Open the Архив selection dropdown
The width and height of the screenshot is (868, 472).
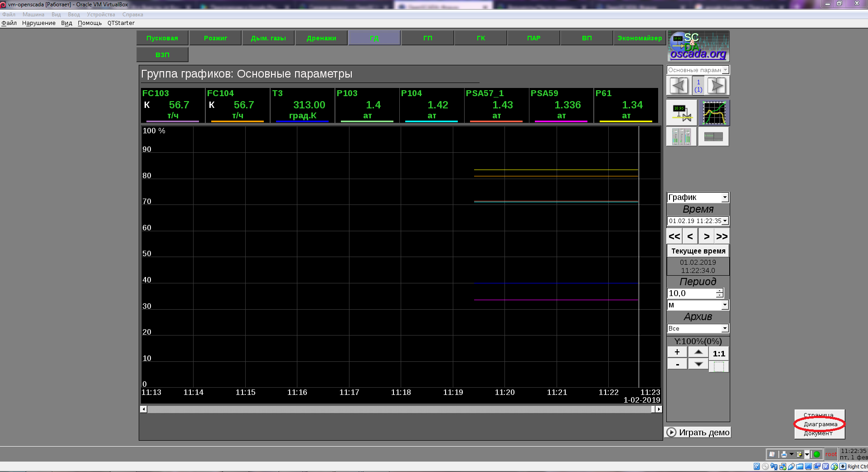(725, 328)
